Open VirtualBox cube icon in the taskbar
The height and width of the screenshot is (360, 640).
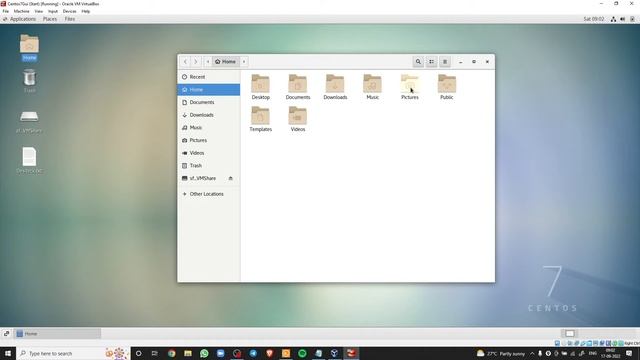coord(335,353)
